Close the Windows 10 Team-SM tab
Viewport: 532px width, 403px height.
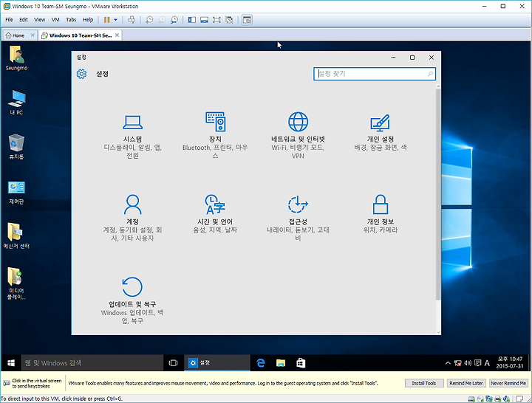[117, 35]
